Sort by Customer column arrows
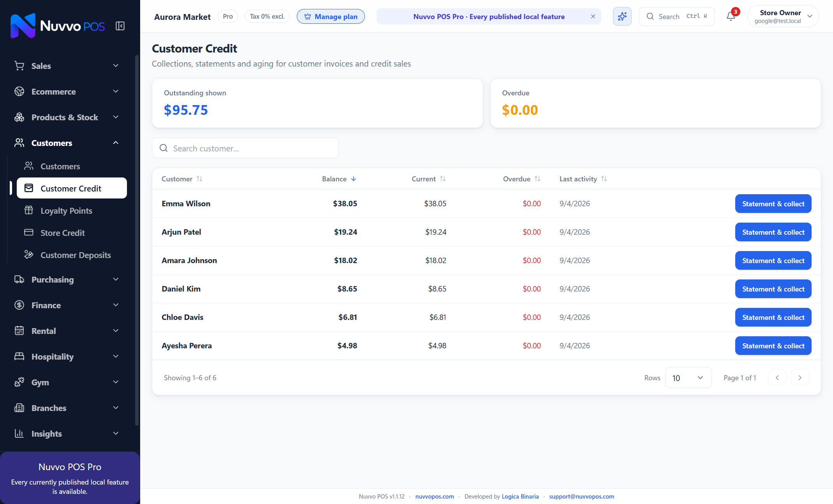833x504 pixels. point(199,179)
